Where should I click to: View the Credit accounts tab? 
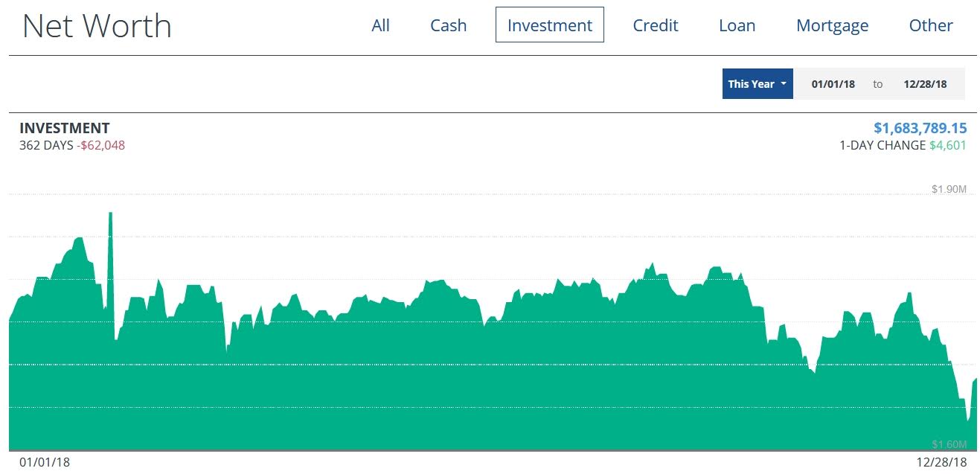pos(655,25)
